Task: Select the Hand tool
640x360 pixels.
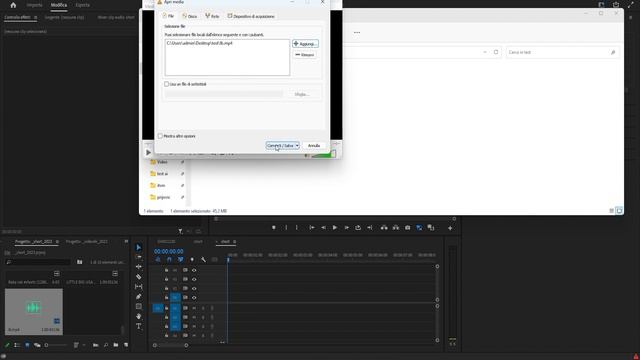Action: point(138,316)
